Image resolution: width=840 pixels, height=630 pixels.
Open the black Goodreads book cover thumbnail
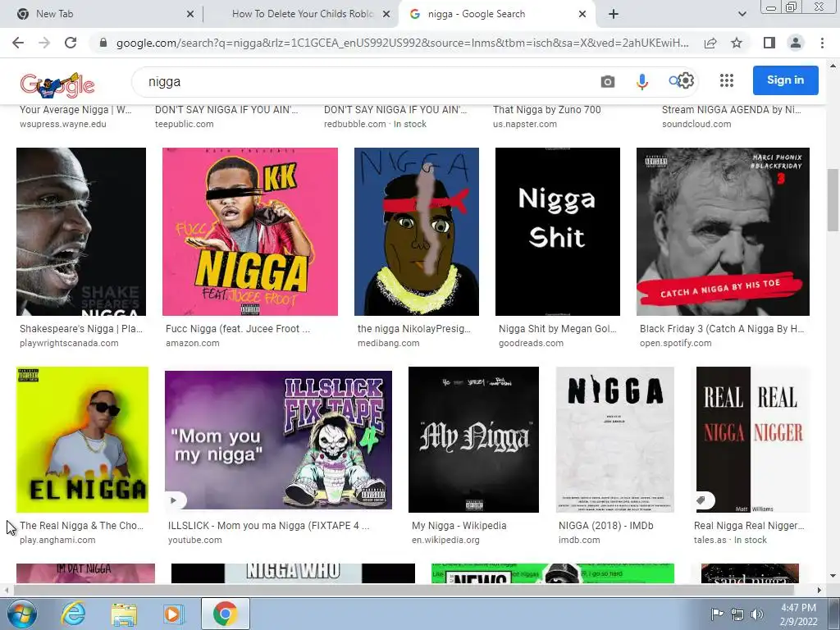click(558, 231)
